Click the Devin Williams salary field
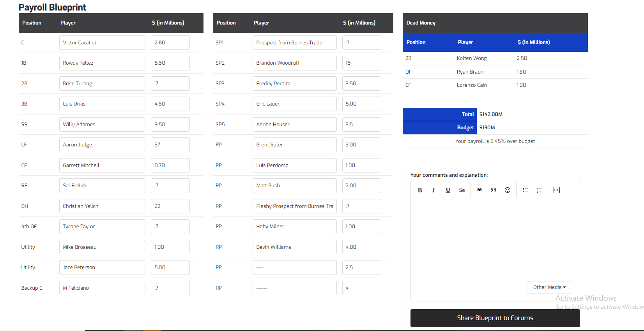Image resolution: width=644 pixels, height=331 pixels. [361, 247]
